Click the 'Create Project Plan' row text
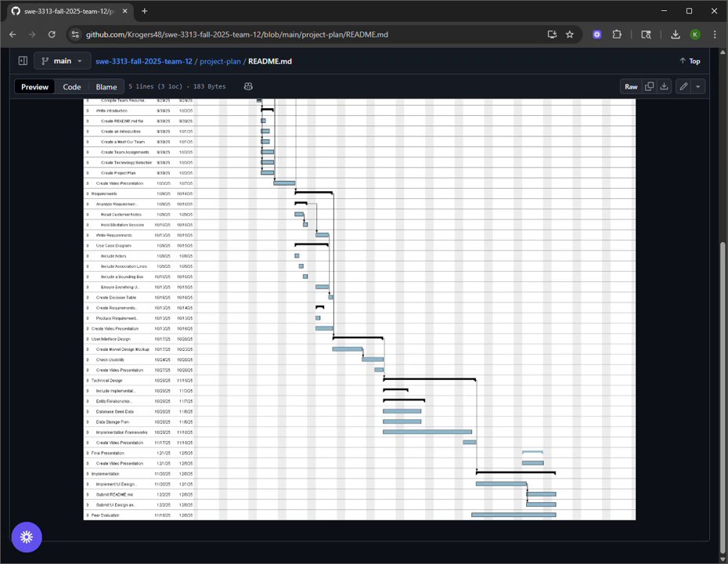The height and width of the screenshot is (564, 728). click(118, 173)
